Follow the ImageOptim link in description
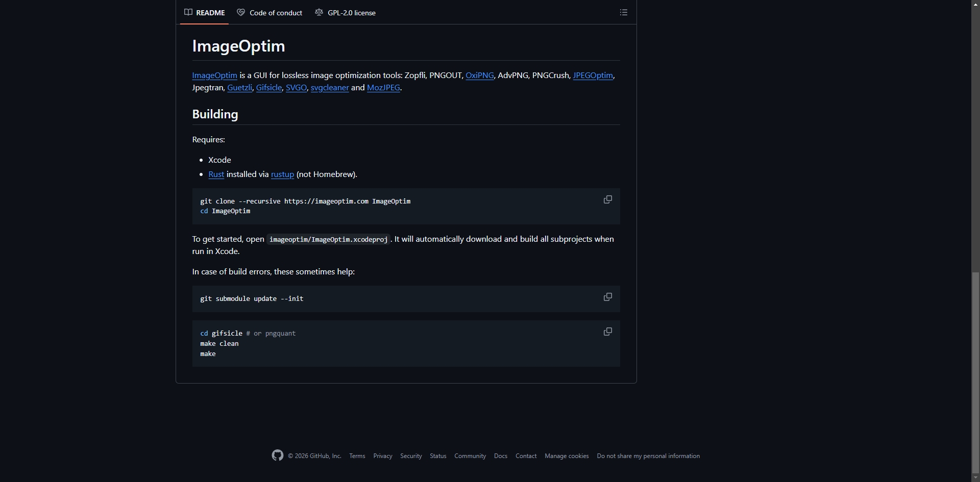This screenshot has width=980, height=482. pyautogui.click(x=214, y=75)
